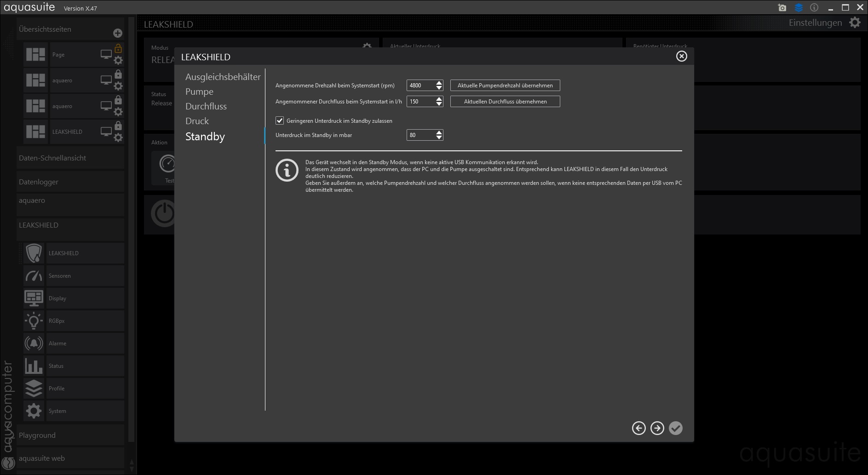This screenshot has height=475, width=868.
Task: Focus the standby pressure field showing 80
Action: (421, 135)
